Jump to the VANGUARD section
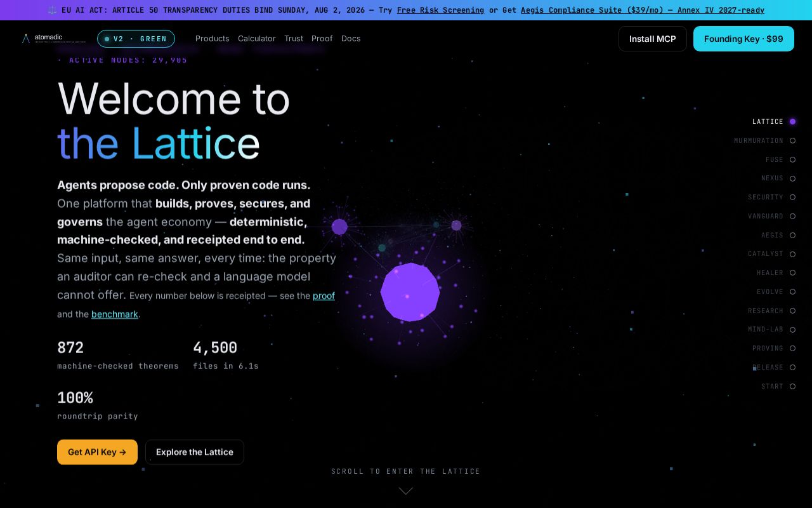Image resolution: width=812 pixels, height=508 pixels. click(771, 217)
